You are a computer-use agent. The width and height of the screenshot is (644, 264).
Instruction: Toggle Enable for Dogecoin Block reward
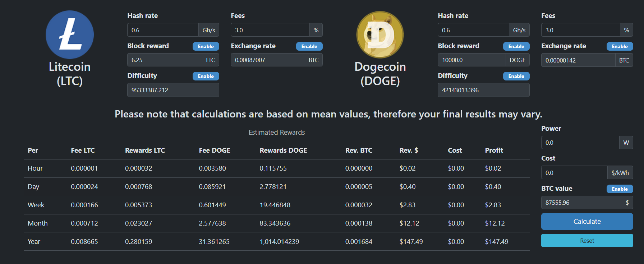click(516, 46)
